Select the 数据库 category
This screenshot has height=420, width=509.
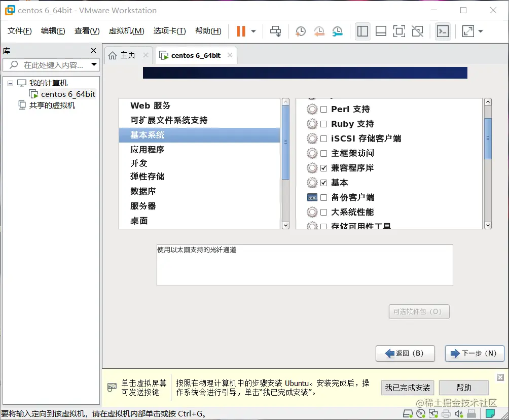pos(199,191)
